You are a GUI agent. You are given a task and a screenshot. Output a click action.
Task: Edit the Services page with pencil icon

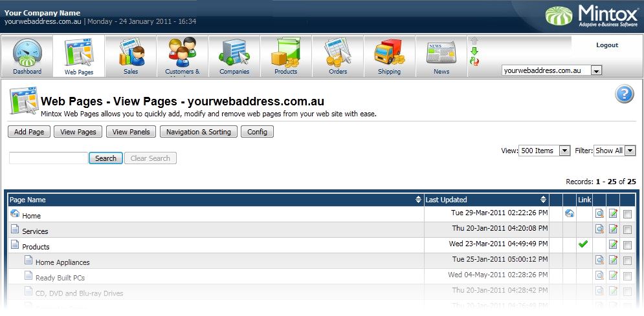pyautogui.click(x=613, y=229)
